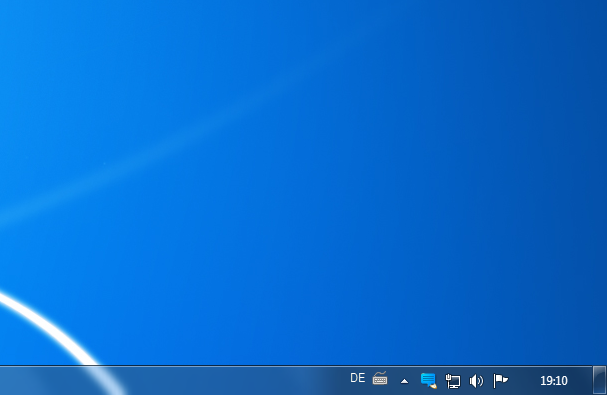Open the network connection tray icon
Image resolution: width=607 pixels, height=395 pixels.
coord(453,381)
